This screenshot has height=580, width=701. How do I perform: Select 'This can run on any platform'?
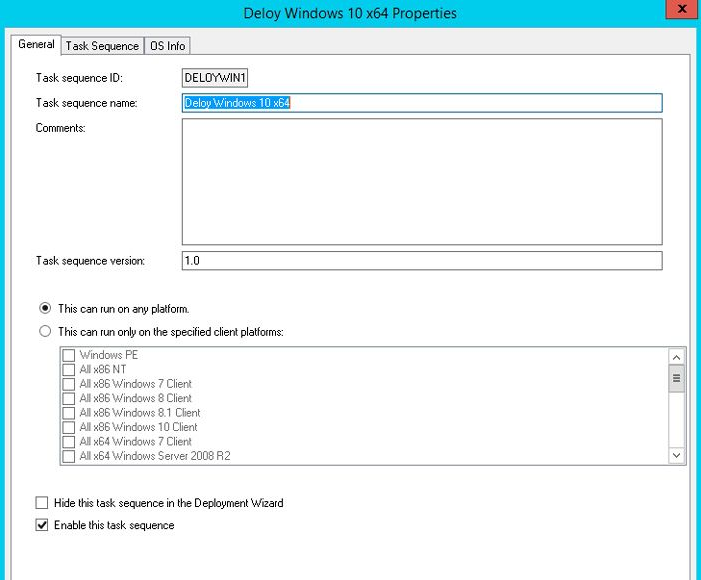[45, 308]
